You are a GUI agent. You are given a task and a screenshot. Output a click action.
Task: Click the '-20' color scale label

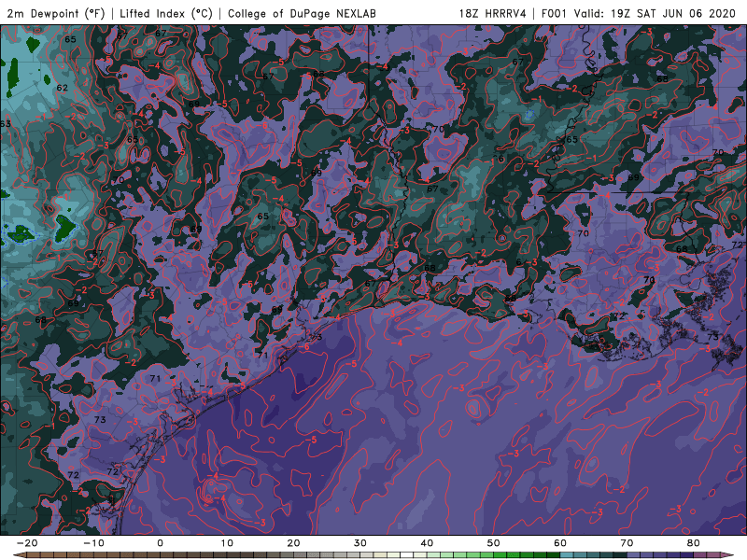[x=27, y=543]
